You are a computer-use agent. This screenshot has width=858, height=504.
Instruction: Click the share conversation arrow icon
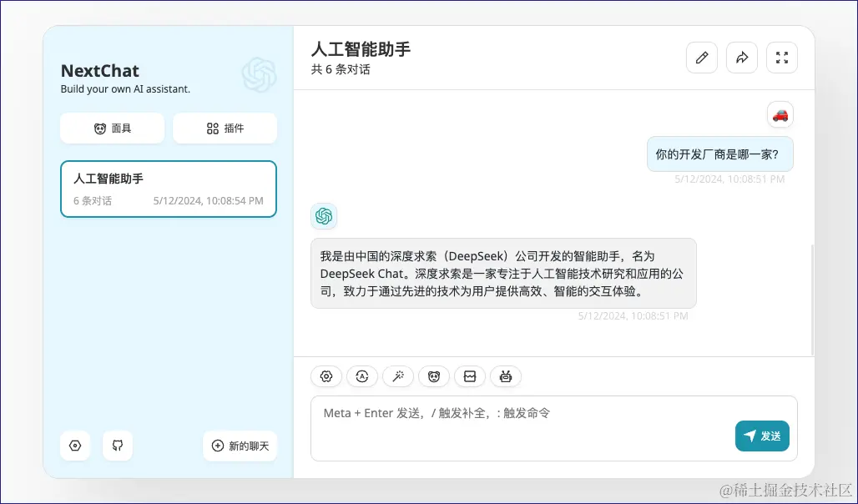click(x=741, y=58)
